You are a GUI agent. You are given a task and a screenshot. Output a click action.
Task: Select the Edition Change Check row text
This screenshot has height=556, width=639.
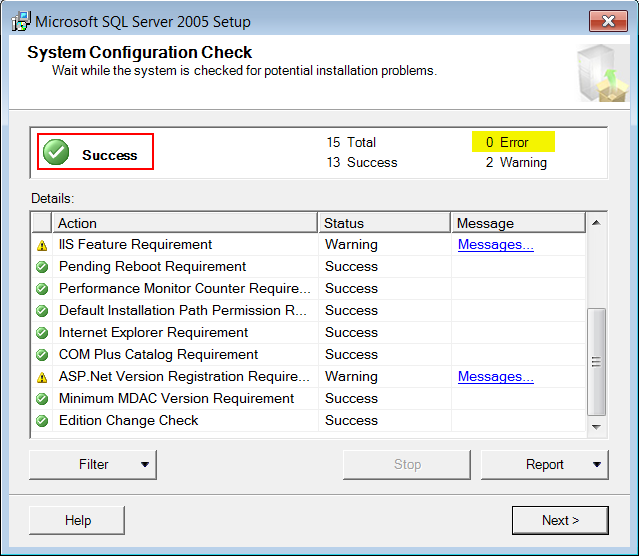pos(128,421)
